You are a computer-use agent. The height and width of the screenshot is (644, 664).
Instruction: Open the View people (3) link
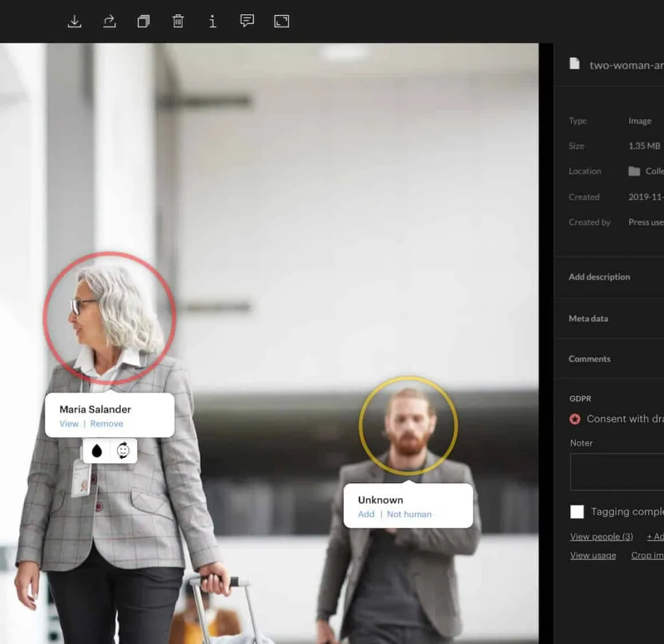coord(601,536)
